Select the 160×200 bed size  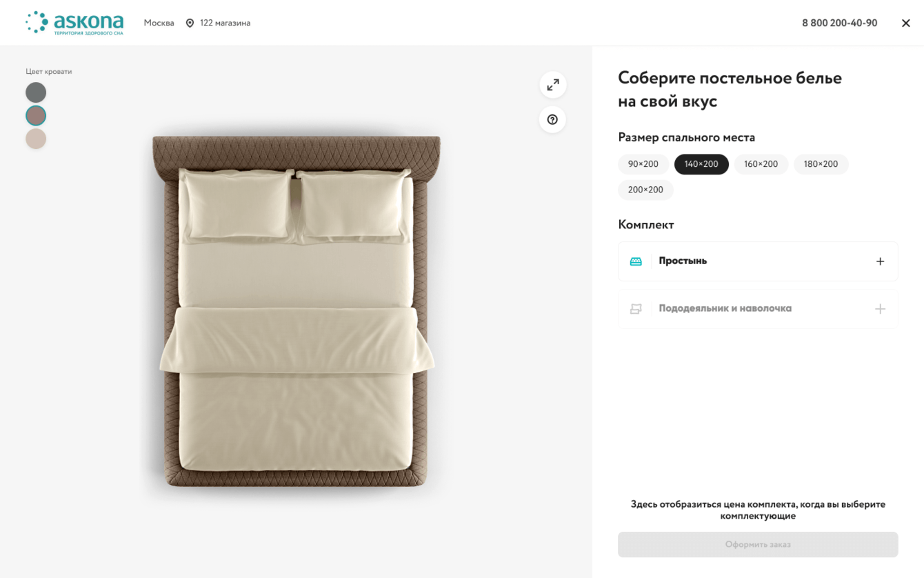761,164
